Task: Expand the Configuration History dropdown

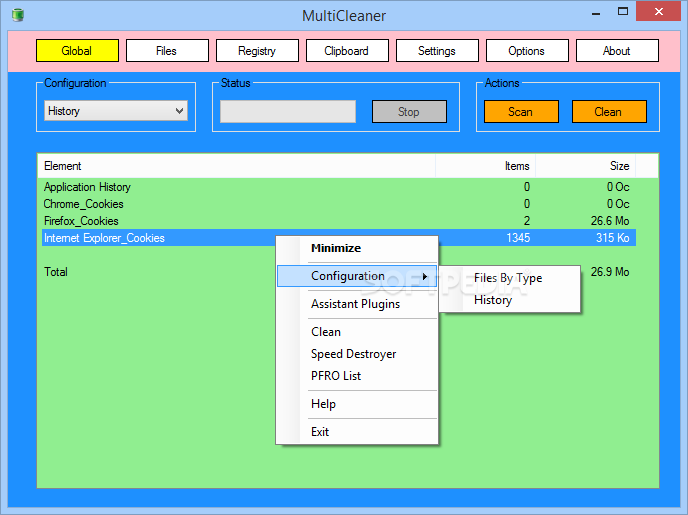Action: [x=116, y=111]
